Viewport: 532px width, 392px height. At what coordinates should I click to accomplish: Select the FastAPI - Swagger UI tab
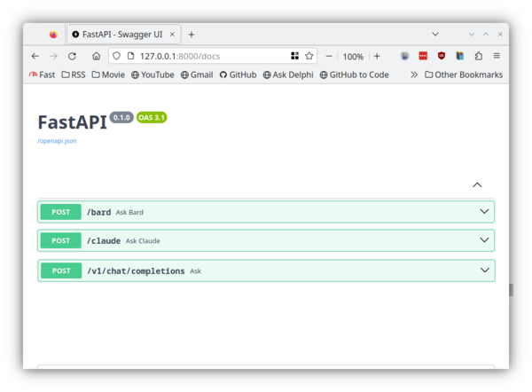coord(123,35)
